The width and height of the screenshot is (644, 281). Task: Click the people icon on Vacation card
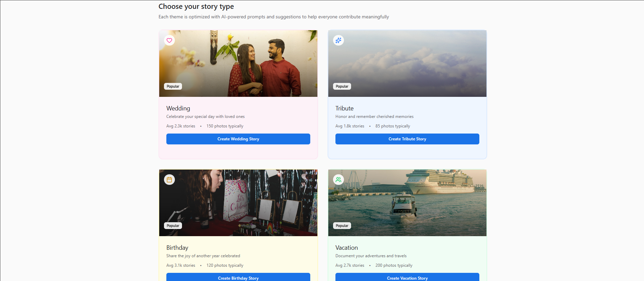pos(338,179)
